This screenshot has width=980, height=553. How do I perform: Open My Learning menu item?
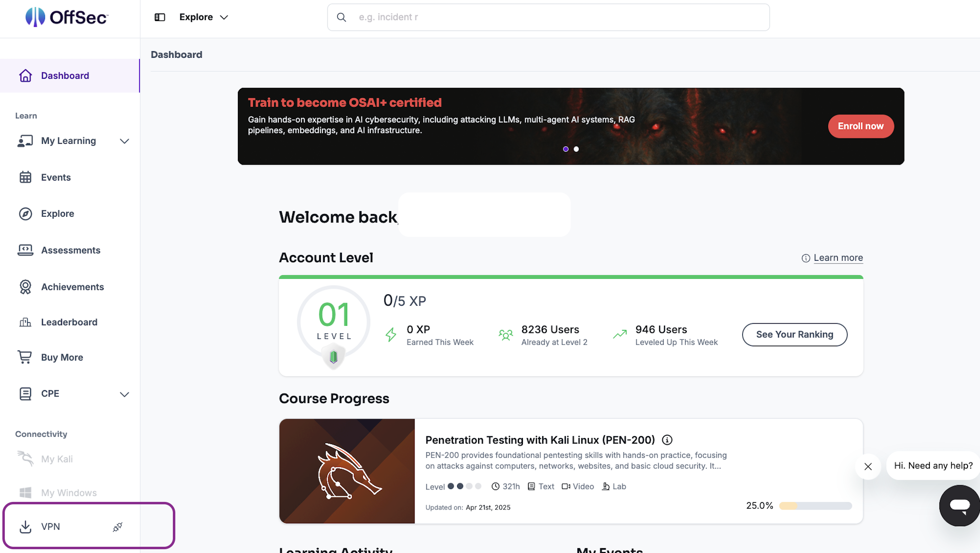(68, 141)
